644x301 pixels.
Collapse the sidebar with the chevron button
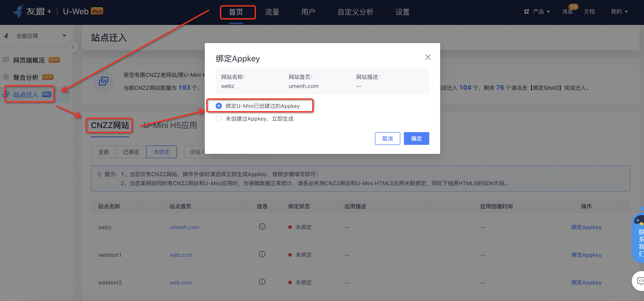pyautogui.click(x=73, y=47)
